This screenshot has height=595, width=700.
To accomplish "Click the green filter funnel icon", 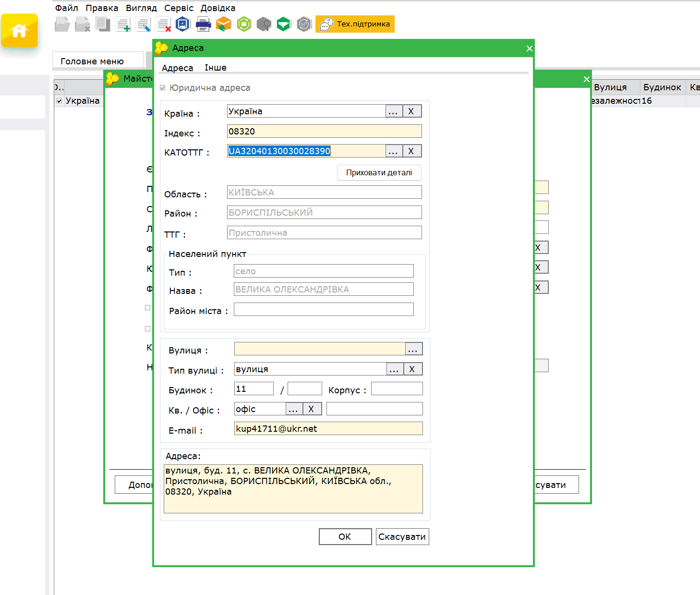I will 284,24.
